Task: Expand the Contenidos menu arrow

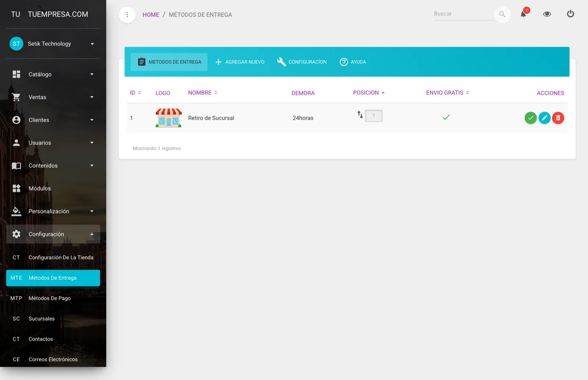Action: [x=92, y=166]
